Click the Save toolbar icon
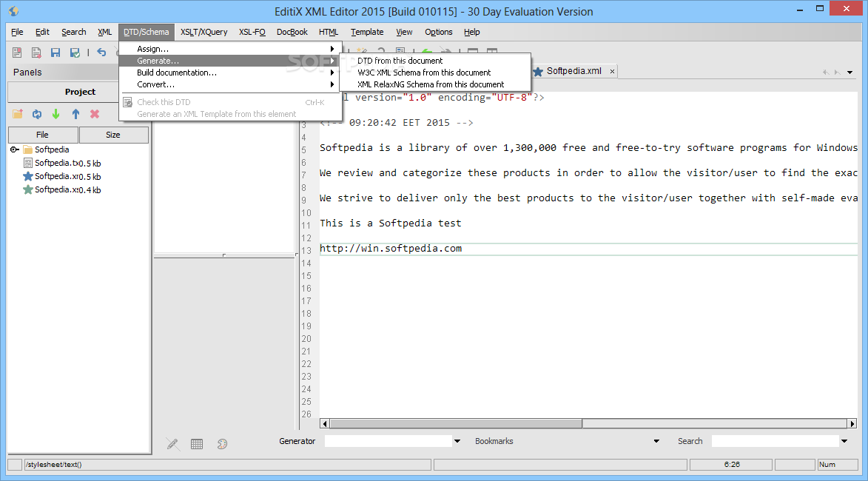The width and height of the screenshot is (868, 481). (x=55, y=53)
